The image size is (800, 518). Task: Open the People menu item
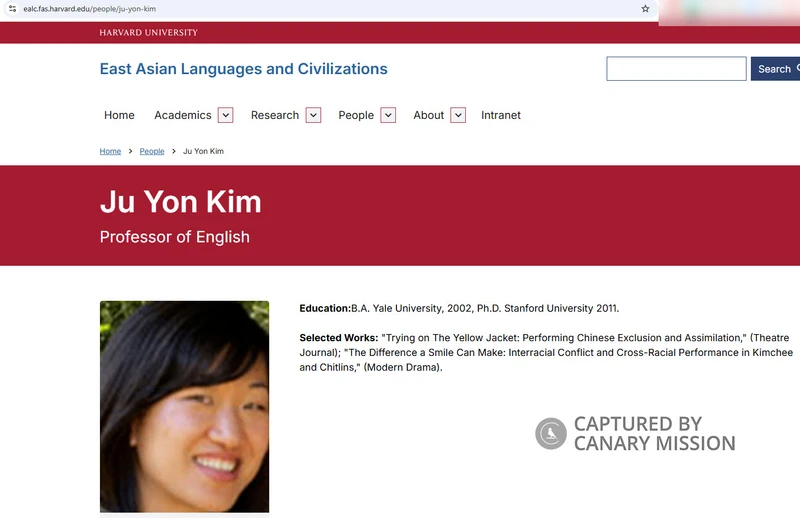click(356, 115)
